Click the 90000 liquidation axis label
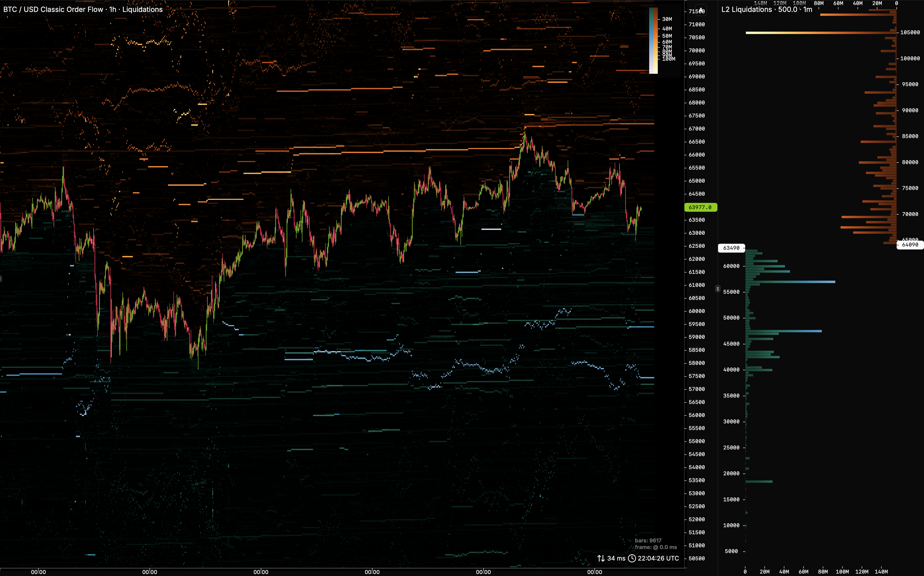Image resolution: width=924 pixels, height=576 pixels. 910,110
